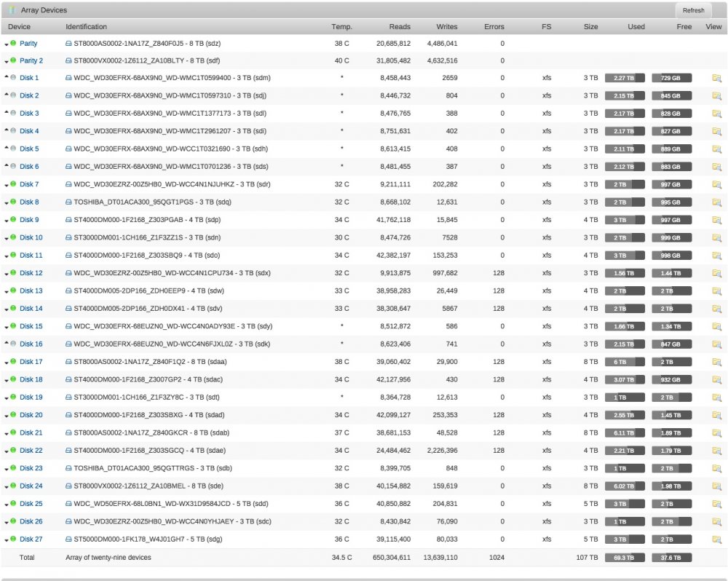Click the Reads column header
Image resolution: width=728 pixels, height=581 pixels.
point(400,26)
